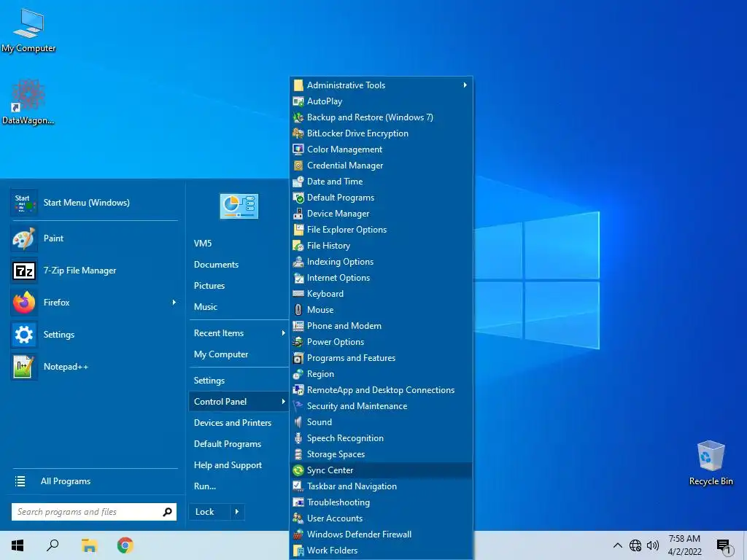Click the AutoPlay icon
747x560 pixels.
click(298, 101)
